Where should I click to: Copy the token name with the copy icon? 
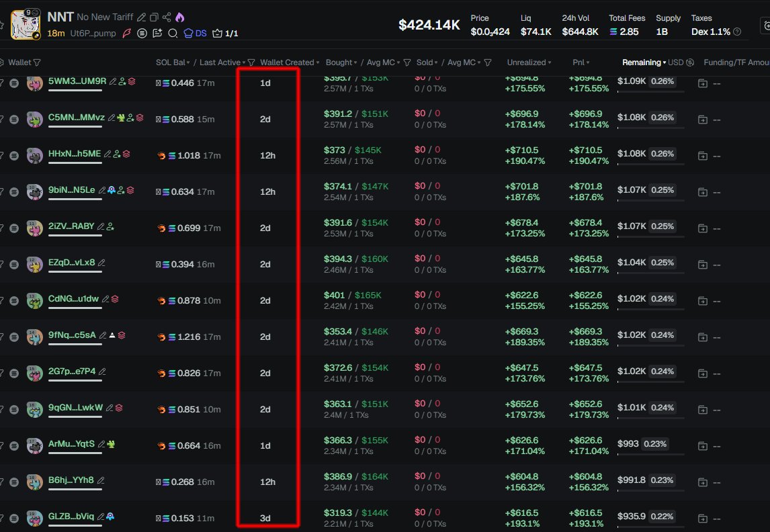click(x=154, y=17)
